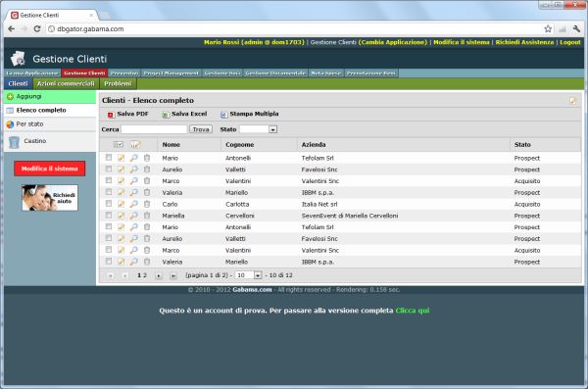Click the Gestione Clienti logo icon in the header

pyautogui.click(x=18, y=59)
